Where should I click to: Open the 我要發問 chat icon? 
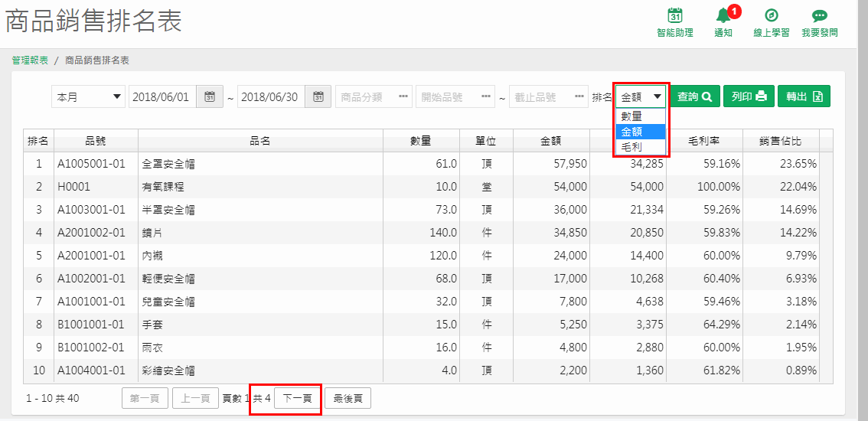[x=819, y=15]
